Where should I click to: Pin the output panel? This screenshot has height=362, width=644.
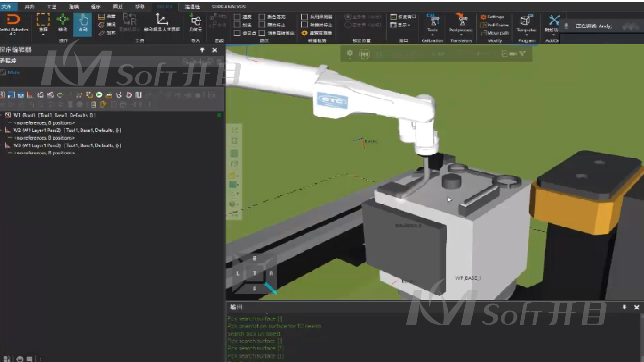click(624, 307)
